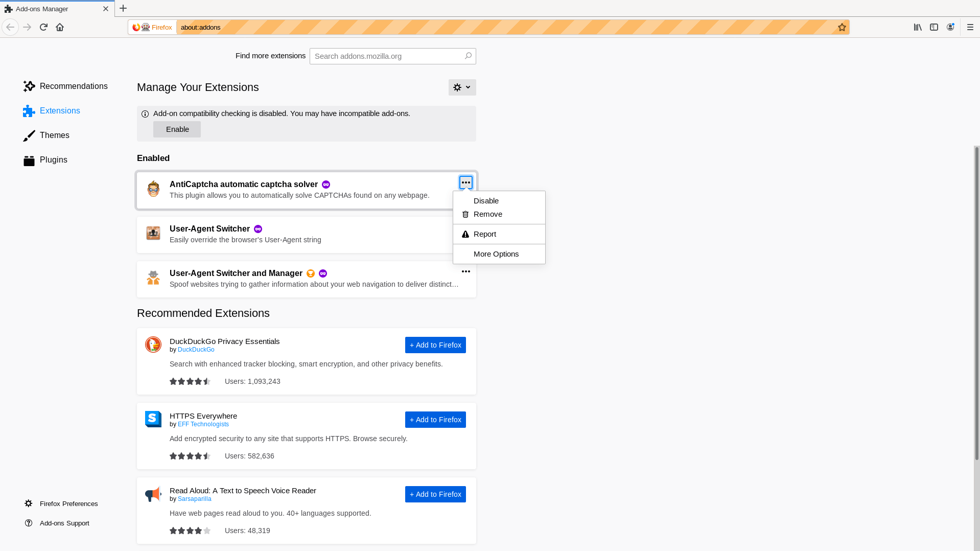Open Firefox Preferences

61,504
